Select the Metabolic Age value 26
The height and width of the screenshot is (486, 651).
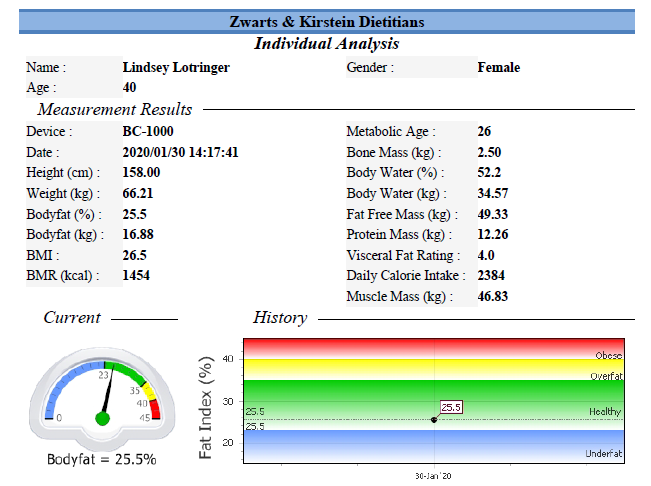pyautogui.click(x=484, y=131)
